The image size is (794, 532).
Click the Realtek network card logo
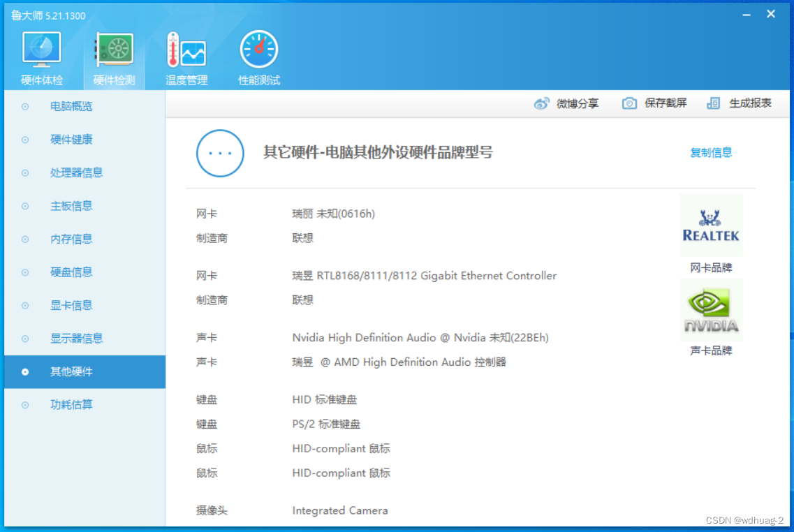click(x=711, y=226)
